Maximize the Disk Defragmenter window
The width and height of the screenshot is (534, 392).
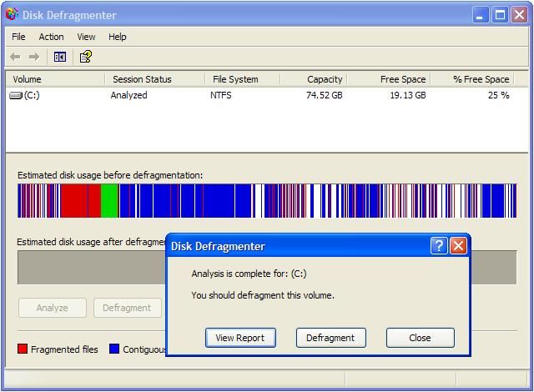click(500, 15)
